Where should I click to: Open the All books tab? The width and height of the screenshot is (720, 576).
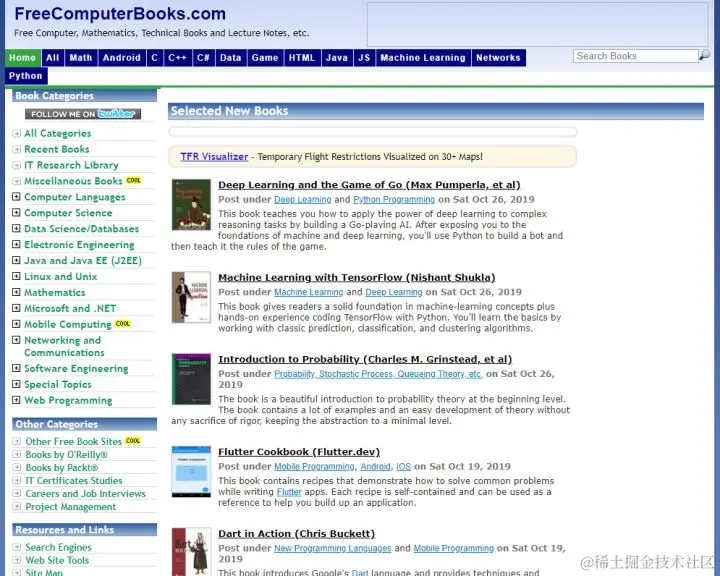point(53,58)
